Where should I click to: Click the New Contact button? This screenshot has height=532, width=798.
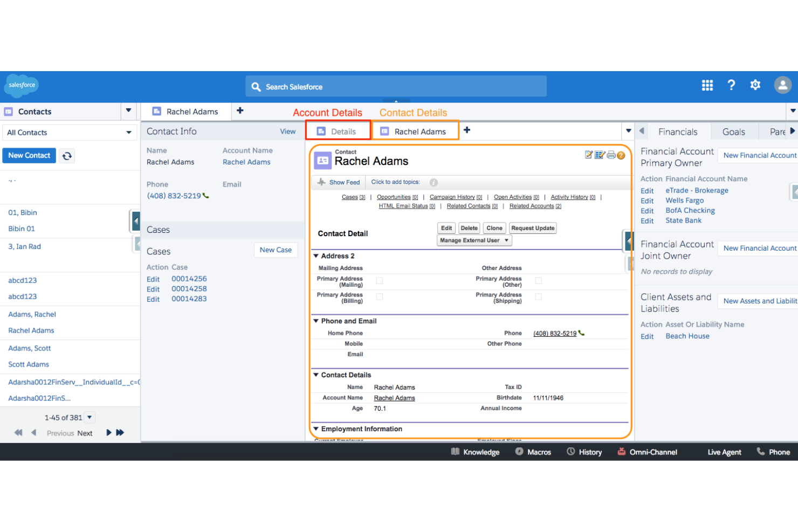tap(29, 155)
